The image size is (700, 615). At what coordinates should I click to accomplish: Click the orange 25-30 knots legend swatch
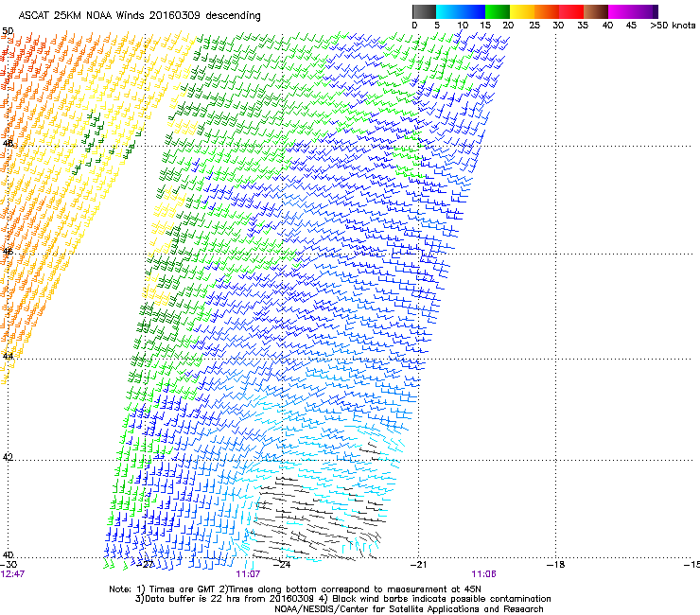click(x=547, y=11)
